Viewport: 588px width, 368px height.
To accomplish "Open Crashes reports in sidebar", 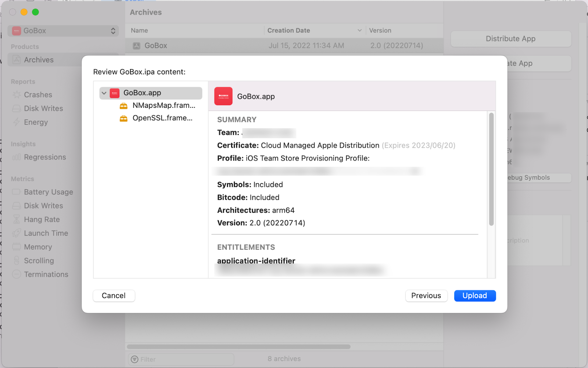I will coord(38,95).
